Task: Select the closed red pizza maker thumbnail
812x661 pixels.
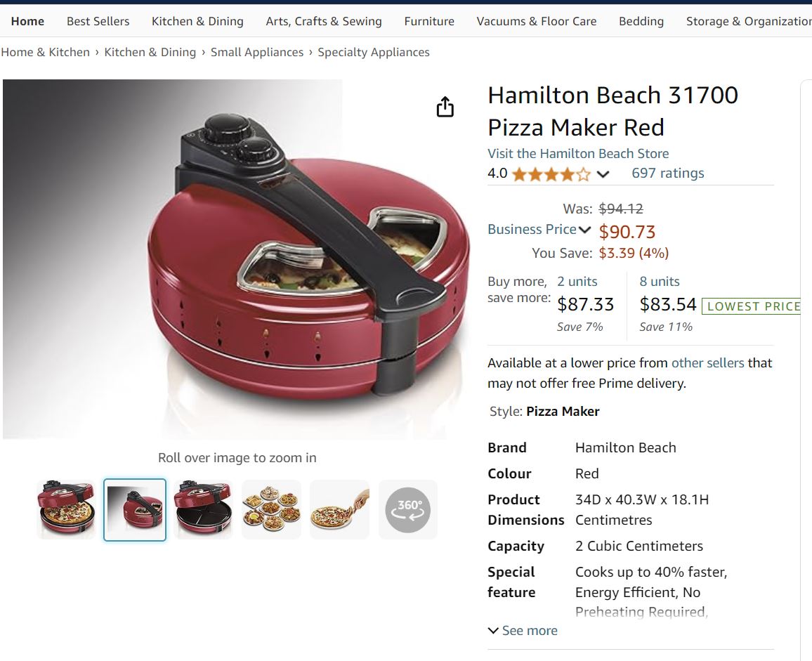Action: pyautogui.click(x=135, y=510)
